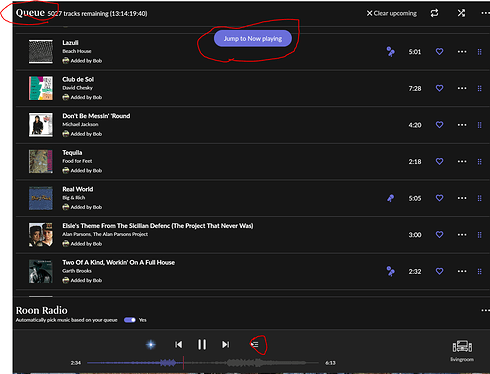The height and width of the screenshot is (374, 490).
Task: Click Jump to Now playing button
Action: pyautogui.click(x=253, y=39)
